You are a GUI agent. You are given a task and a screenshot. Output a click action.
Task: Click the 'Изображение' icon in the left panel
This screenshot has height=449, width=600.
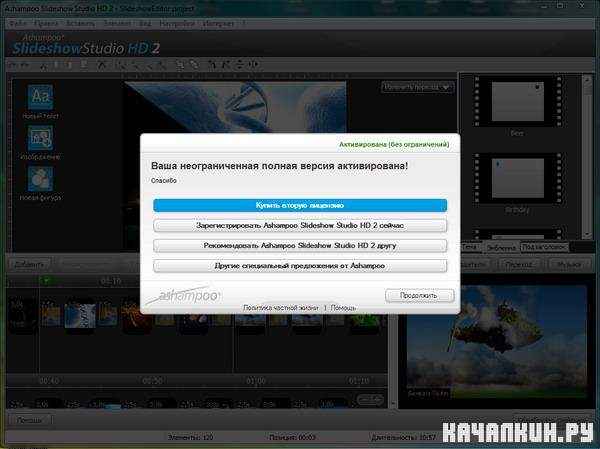tap(40, 138)
